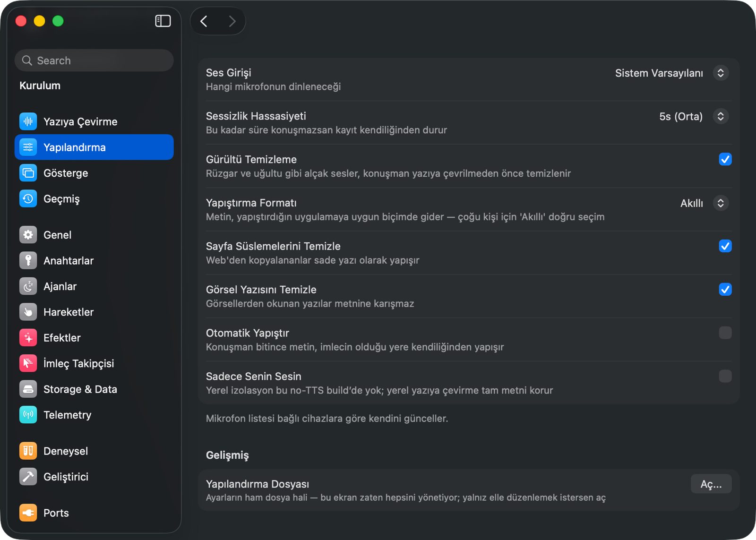Open the Telemetry section
Viewport: 756px width, 540px height.
(x=94, y=415)
